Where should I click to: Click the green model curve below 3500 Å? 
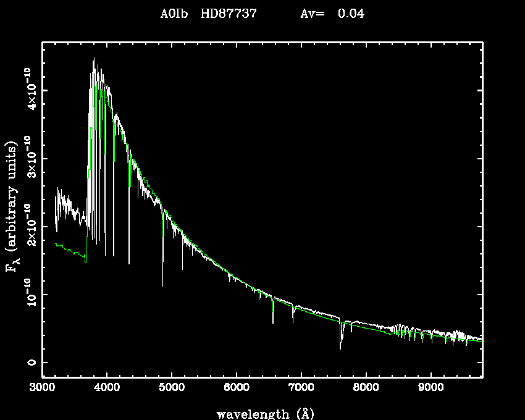click(68, 249)
